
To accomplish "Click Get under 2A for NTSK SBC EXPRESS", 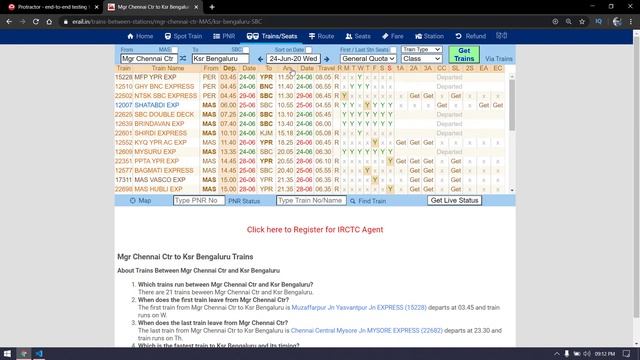I will coord(415,96).
